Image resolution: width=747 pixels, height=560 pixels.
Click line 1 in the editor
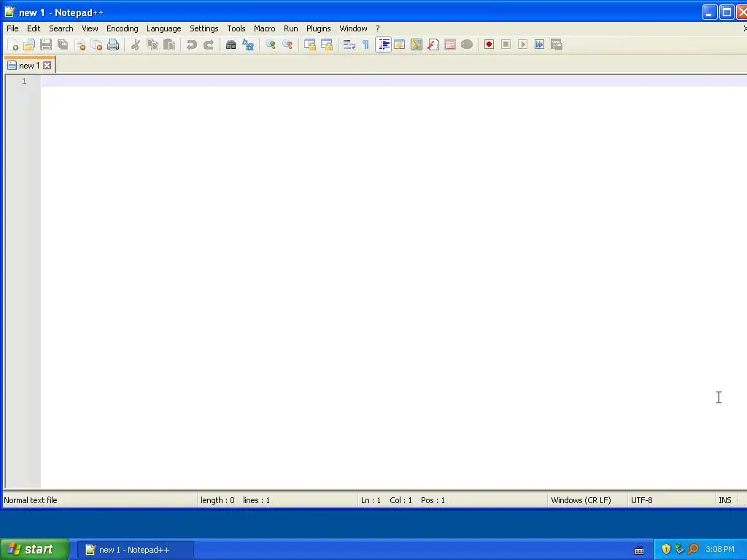[393, 81]
